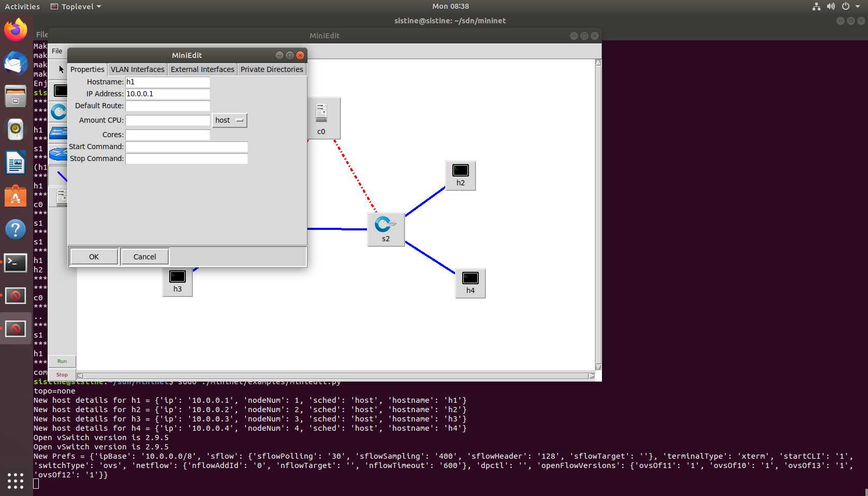Select the legacy router tool in MiniEdit toolbar

58,154
